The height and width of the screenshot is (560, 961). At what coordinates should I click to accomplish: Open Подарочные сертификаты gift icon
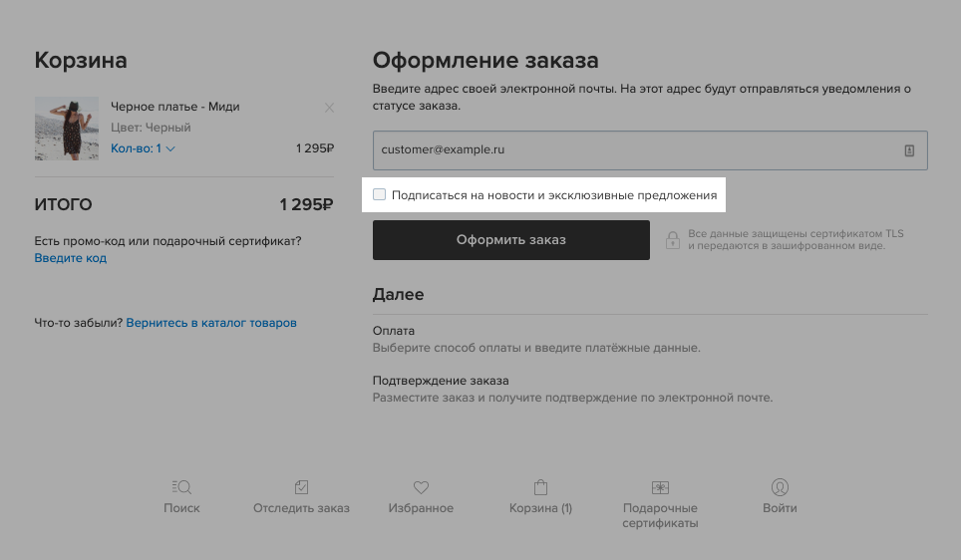coord(660,487)
